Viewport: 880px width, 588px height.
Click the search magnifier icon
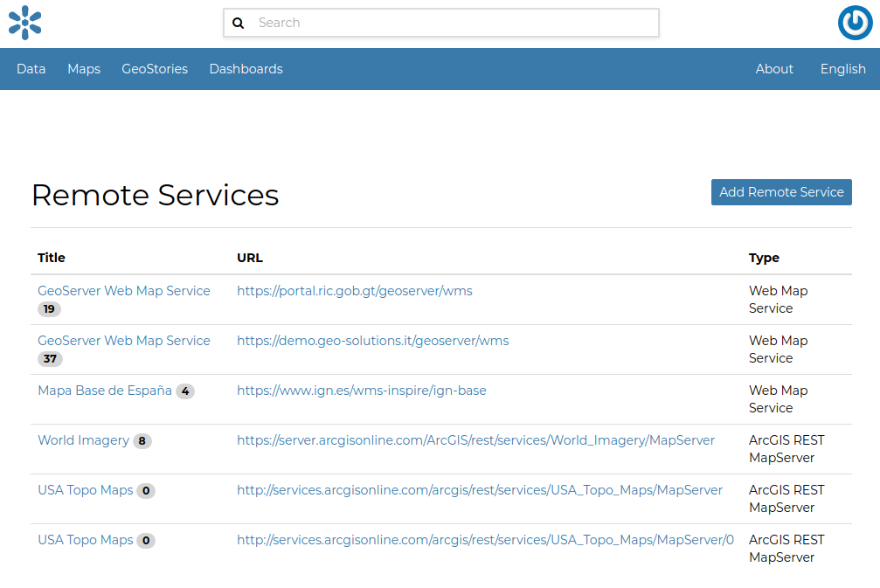pyautogui.click(x=239, y=23)
